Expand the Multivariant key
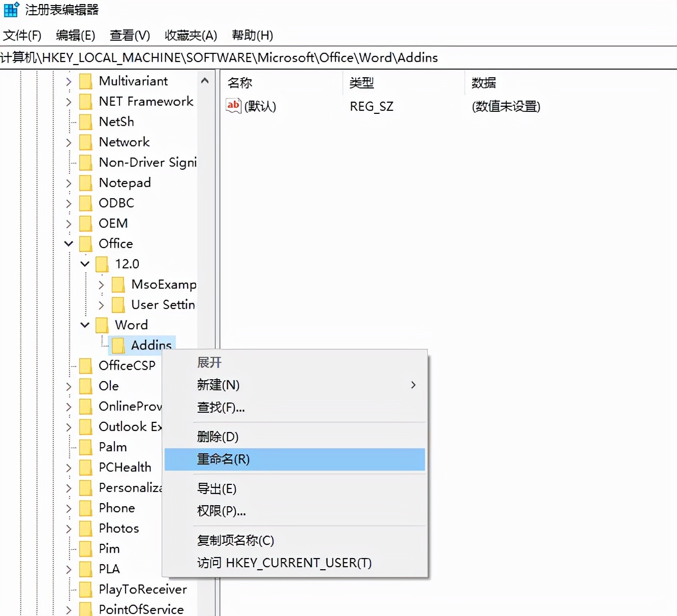The height and width of the screenshot is (616, 677). coord(69,81)
